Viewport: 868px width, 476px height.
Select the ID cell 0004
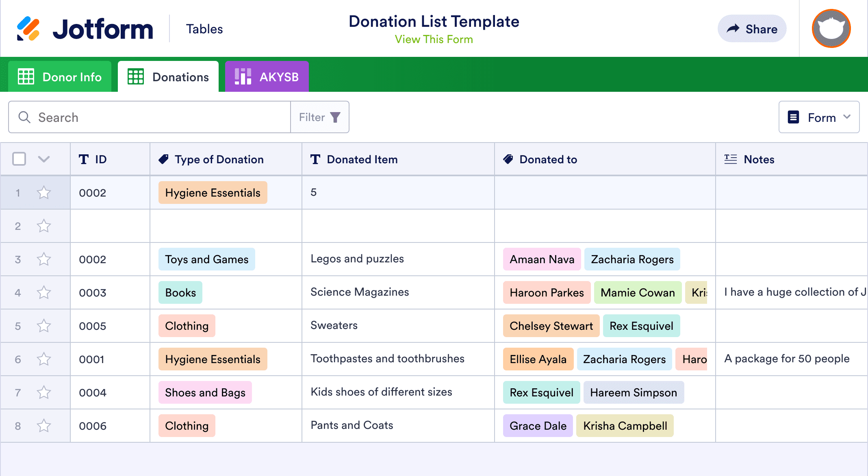pyautogui.click(x=110, y=392)
